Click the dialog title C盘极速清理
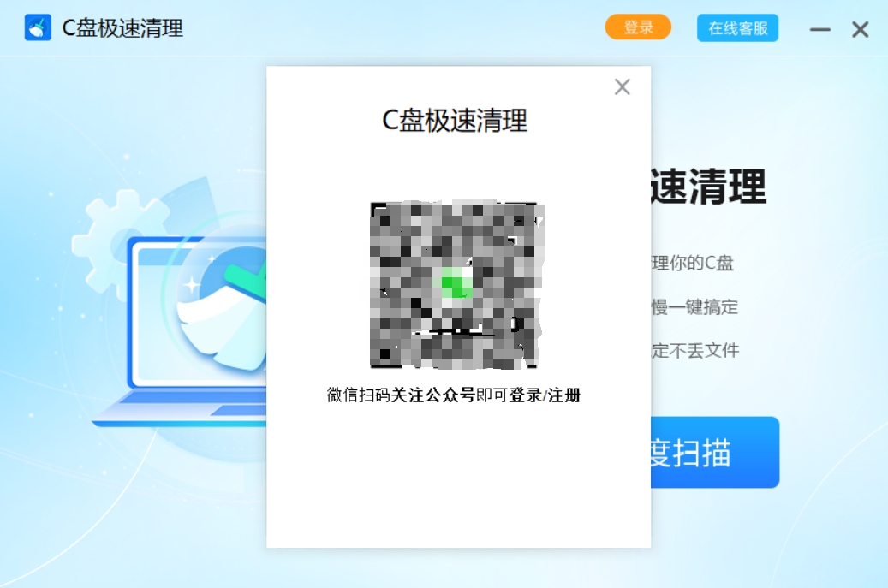The height and width of the screenshot is (588, 888). (455, 120)
